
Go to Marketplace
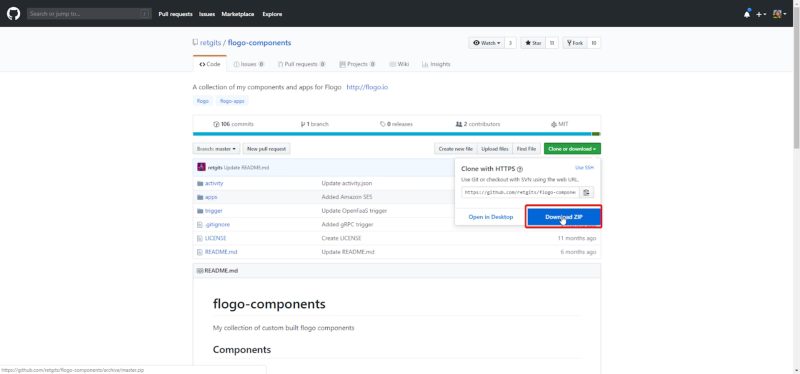pos(238,14)
